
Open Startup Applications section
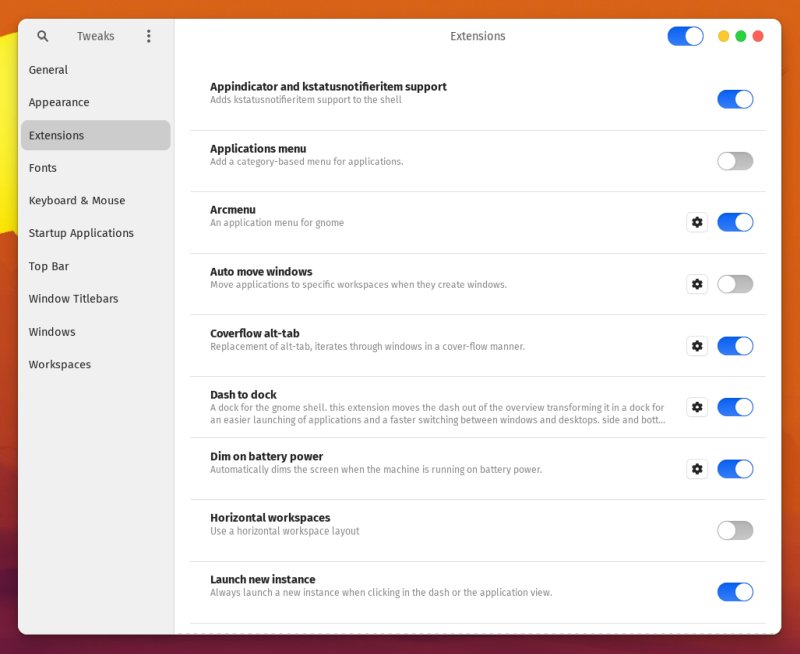click(x=81, y=233)
